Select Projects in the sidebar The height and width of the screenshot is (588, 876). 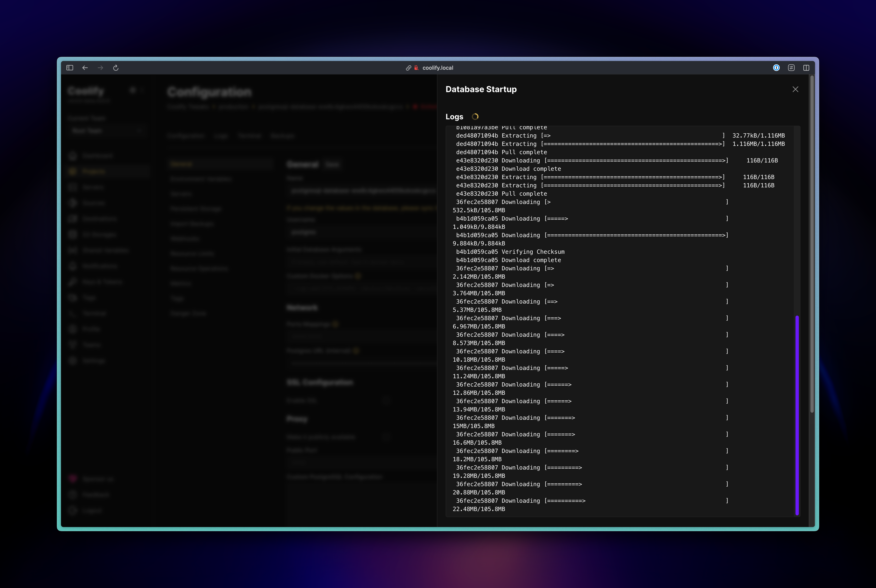click(x=94, y=171)
